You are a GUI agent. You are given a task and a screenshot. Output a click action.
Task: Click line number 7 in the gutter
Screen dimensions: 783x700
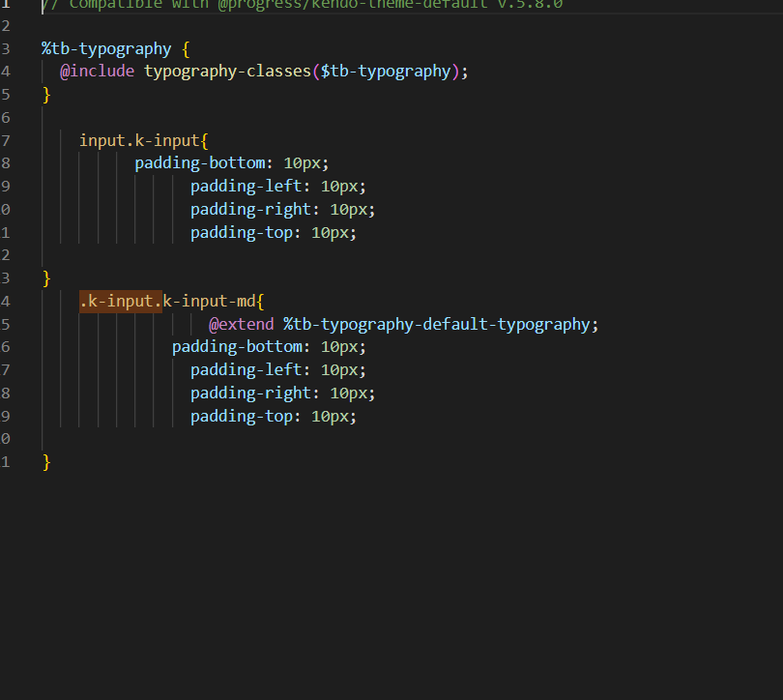click(x=6, y=140)
